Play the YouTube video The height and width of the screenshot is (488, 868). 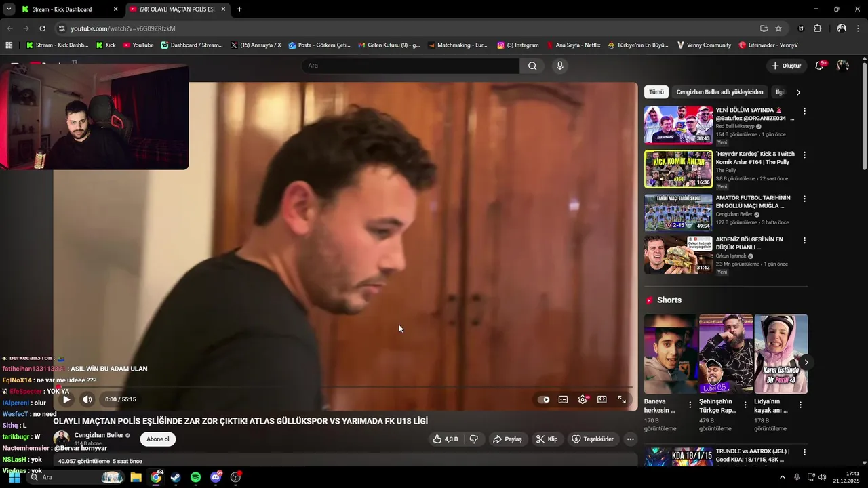tap(66, 399)
